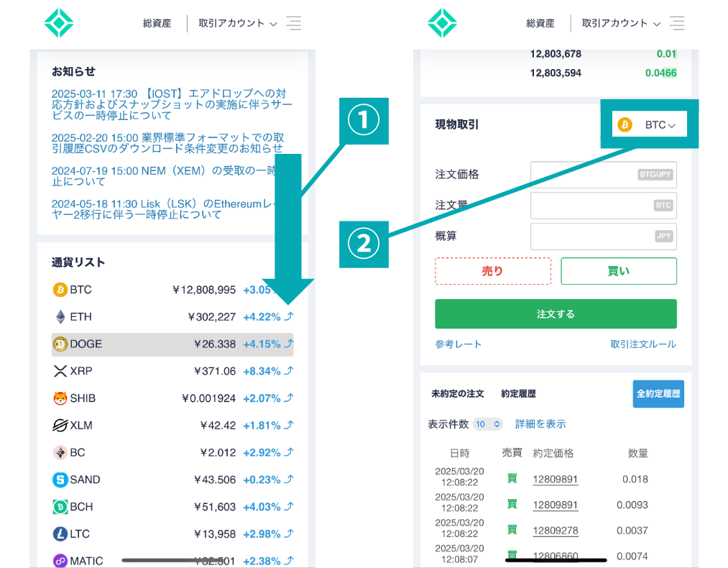Select the 買い (buy) option
Image resolution: width=728 pixels, height=568 pixels.
[x=619, y=271]
